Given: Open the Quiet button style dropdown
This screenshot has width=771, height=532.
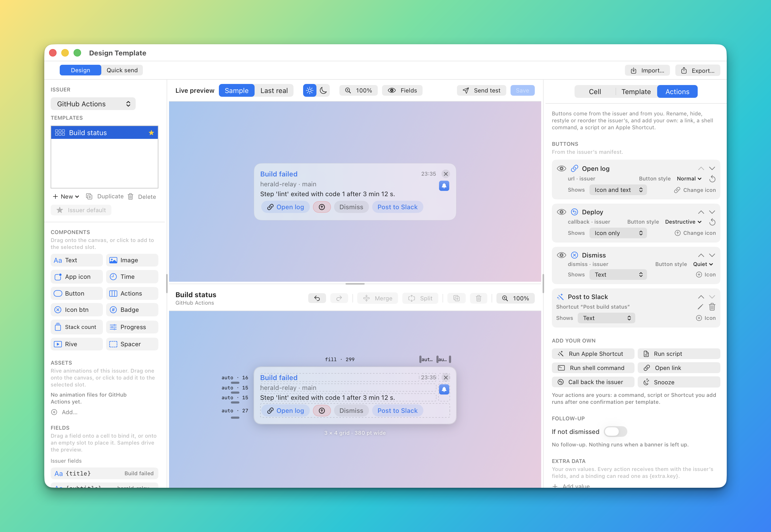Looking at the screenshot, I should tap(703, 264).
